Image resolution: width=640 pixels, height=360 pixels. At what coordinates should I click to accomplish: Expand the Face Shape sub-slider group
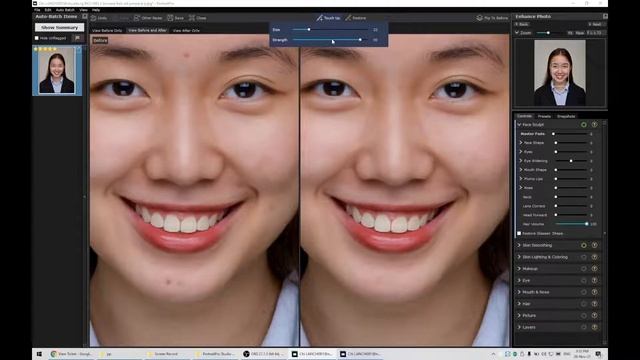[521, 143]
